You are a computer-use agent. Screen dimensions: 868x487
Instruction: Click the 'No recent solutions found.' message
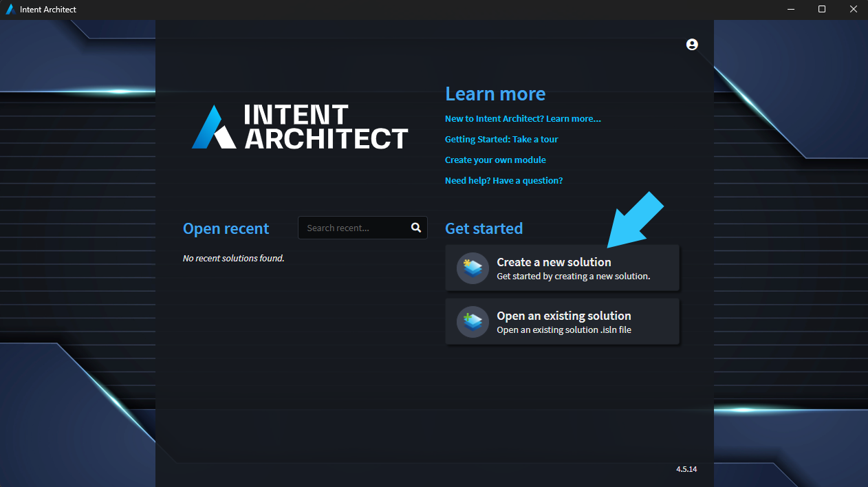(234, 258)
